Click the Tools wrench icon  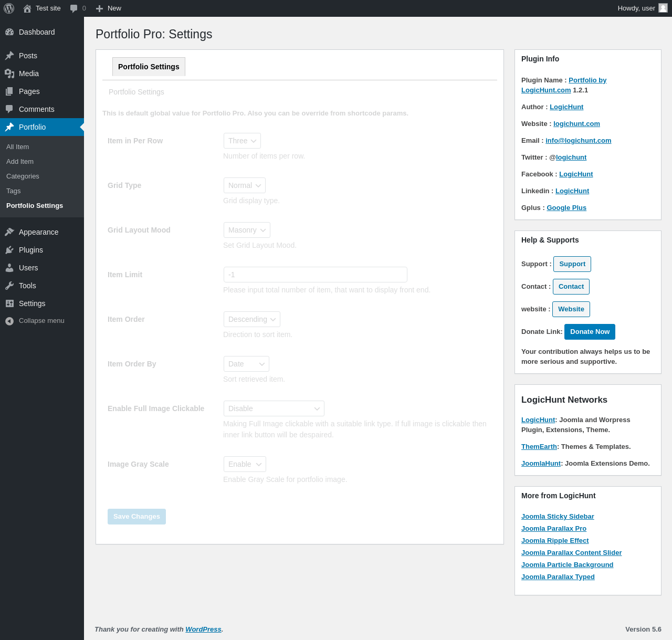coord(9,286)
